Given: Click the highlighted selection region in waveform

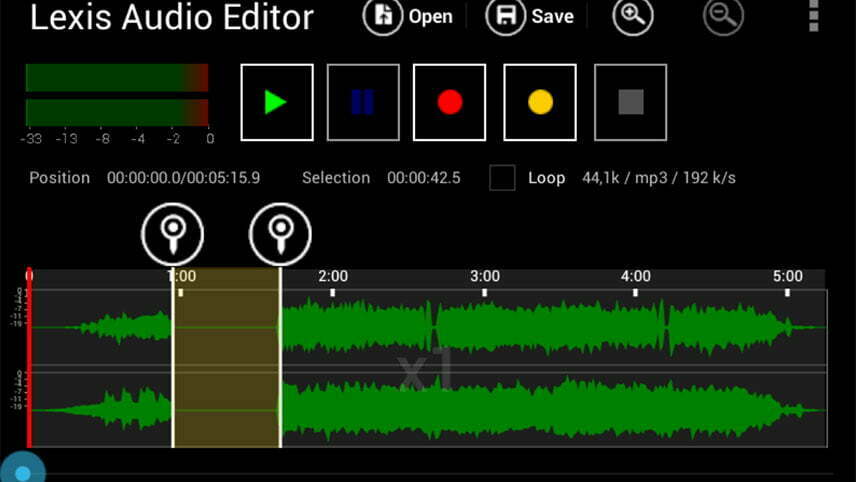Looking at the screenshot, I should pos(227,358).
